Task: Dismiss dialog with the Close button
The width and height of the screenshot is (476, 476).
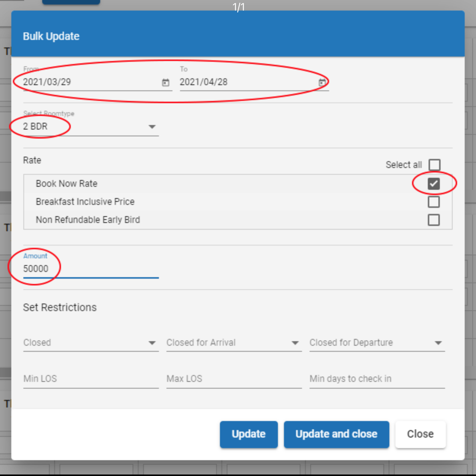Action: pyautogui.click(x=420, y=434)
